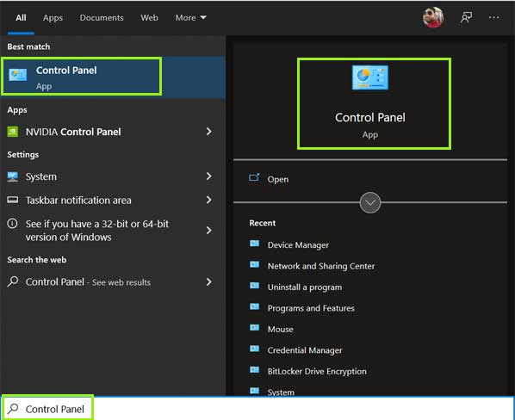Click Open under Control Panel preview
The width and height of the screenshot is (515, 420).
(278, 179)
